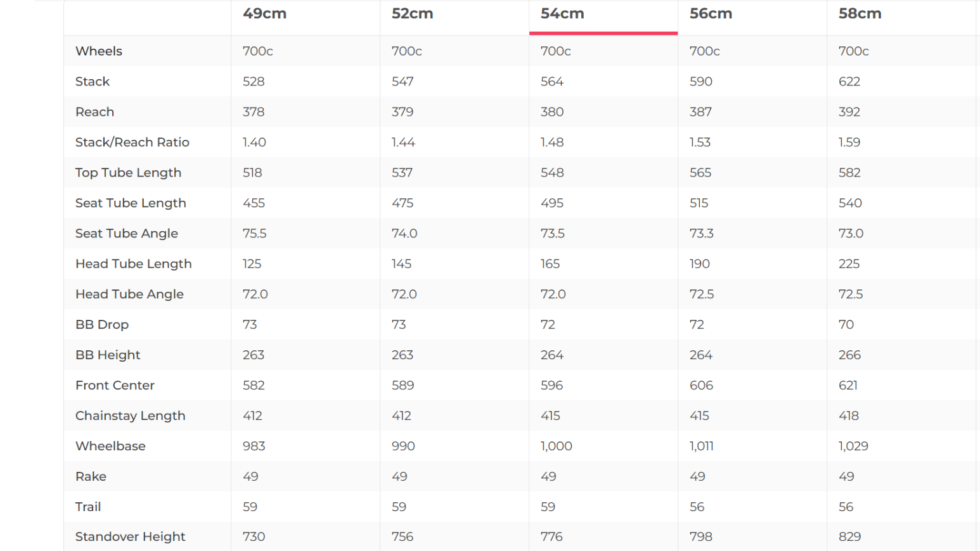Select the Top Tube Length label
This screenshot has height=551, width=980.
point(129,173)
